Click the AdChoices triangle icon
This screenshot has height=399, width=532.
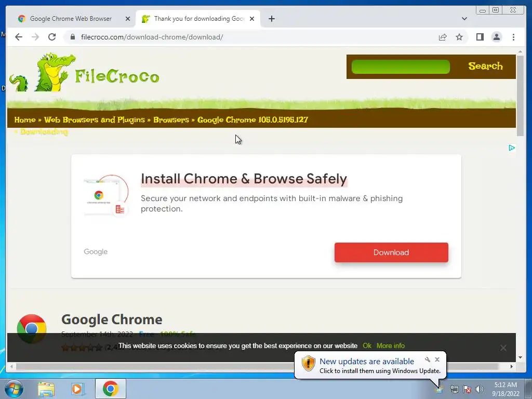click(512, 148)
